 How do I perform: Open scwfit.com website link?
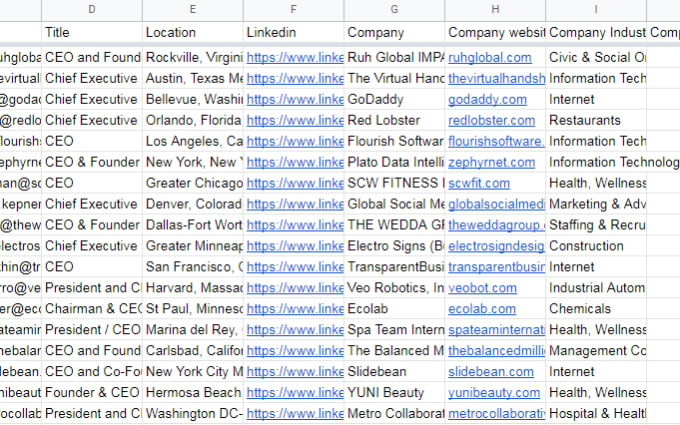point(479,183)
